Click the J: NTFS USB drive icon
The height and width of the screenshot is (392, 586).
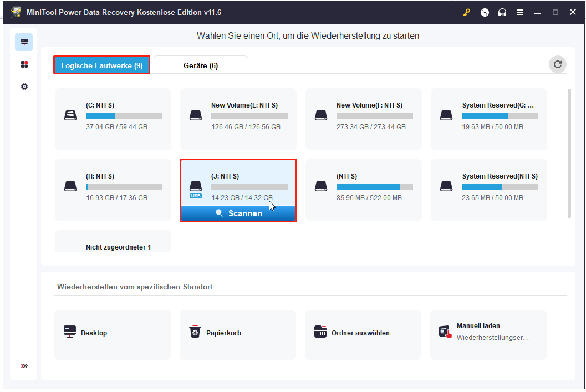tap(196, 189)
